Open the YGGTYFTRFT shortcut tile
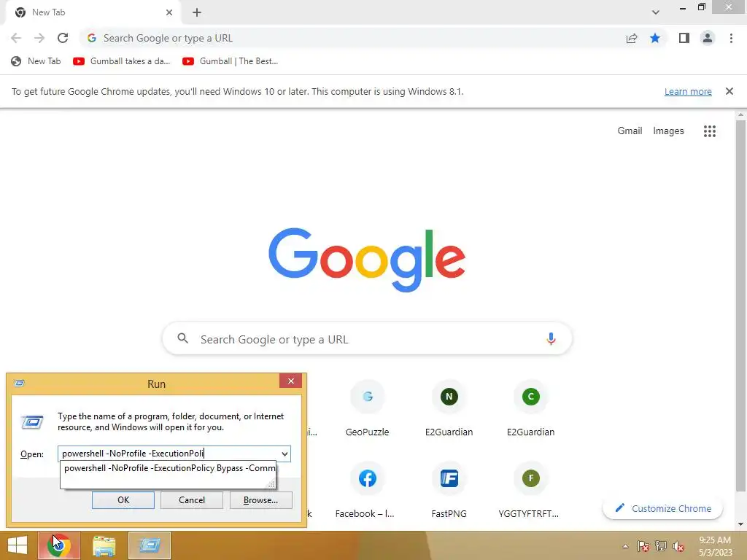The image size is (747, 560). 531,491
